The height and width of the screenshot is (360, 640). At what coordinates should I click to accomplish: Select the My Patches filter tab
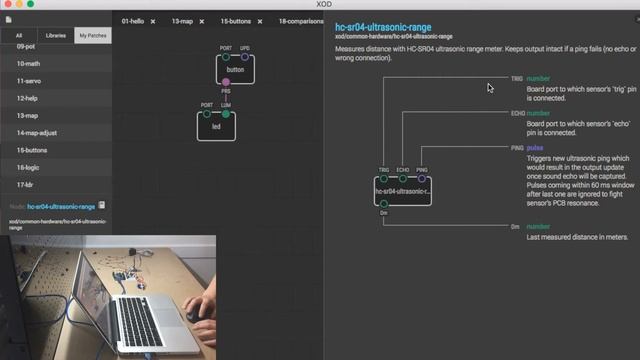[93, 36]
